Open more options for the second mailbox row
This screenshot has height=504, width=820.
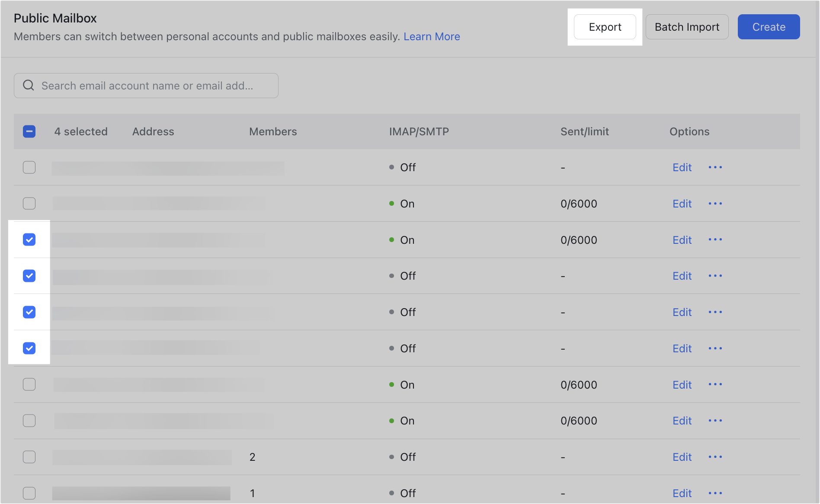pyautogui.click(x=715, y=204)
